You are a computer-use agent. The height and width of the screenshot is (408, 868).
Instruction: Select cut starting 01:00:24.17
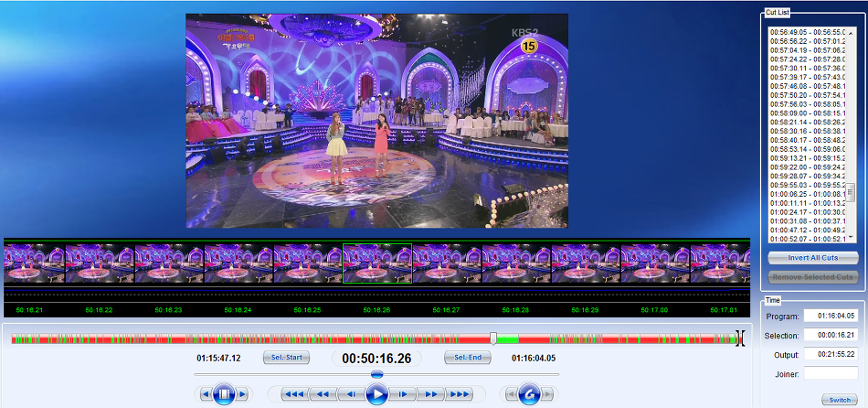807,211
